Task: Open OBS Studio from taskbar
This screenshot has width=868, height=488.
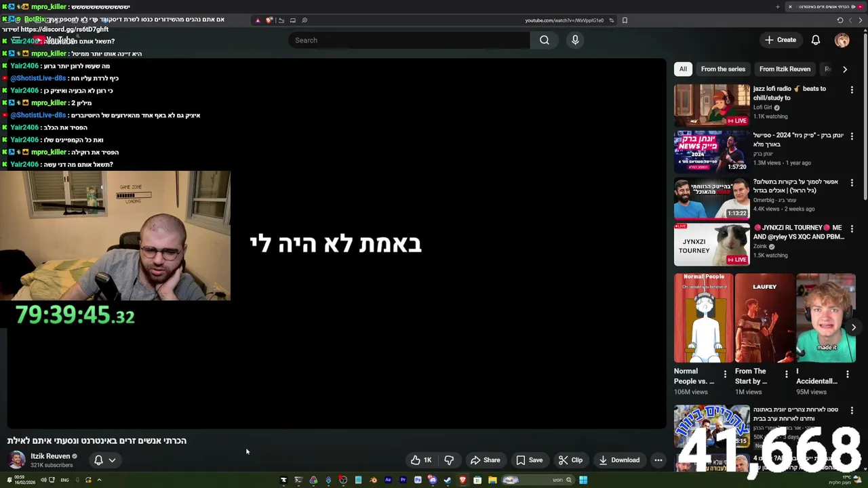Action: click(x=343, y=480)
